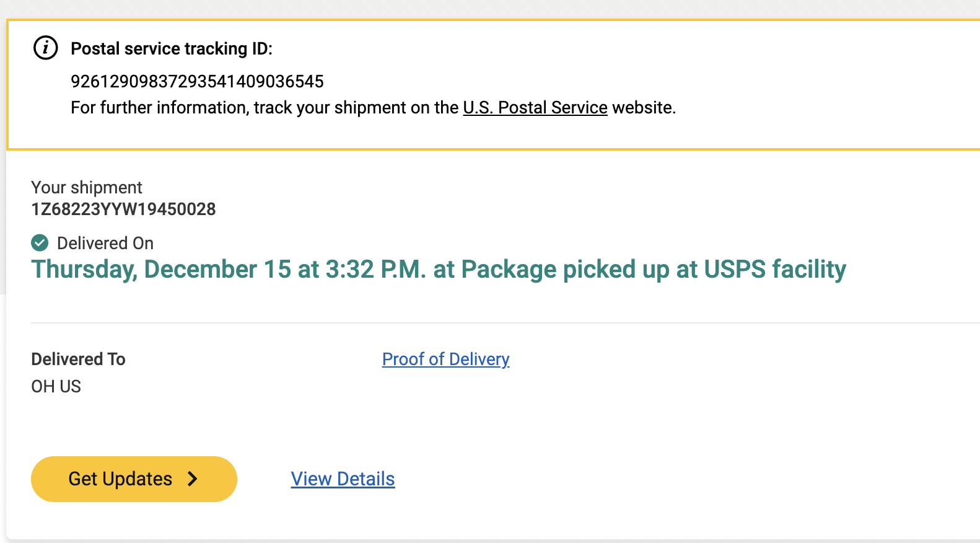Image resolution: width=980 pixels, height=543 pixels.
Task: Open the U.S. Postal Service link
Action: point(535,108)
